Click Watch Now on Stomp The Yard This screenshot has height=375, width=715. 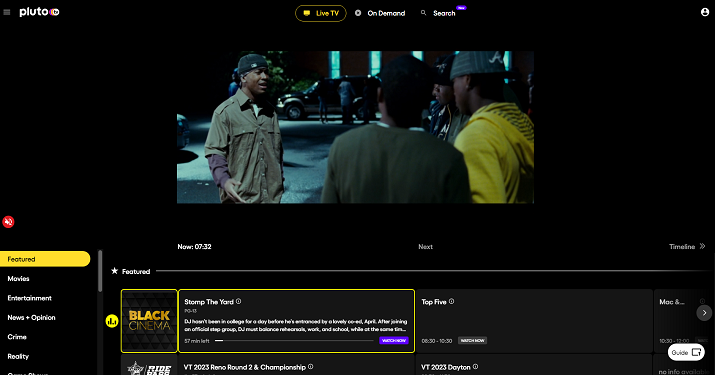(x=394, y=340)
